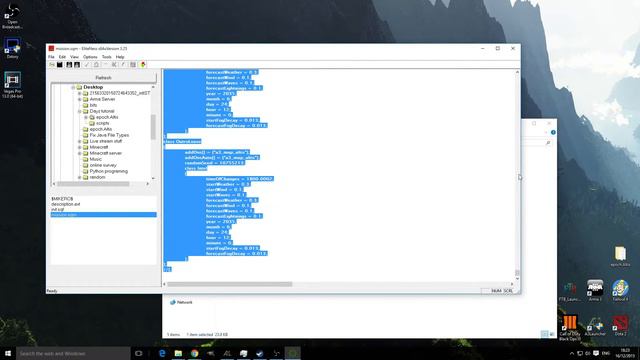Click the first green toolbar icon

pos(52,64)
